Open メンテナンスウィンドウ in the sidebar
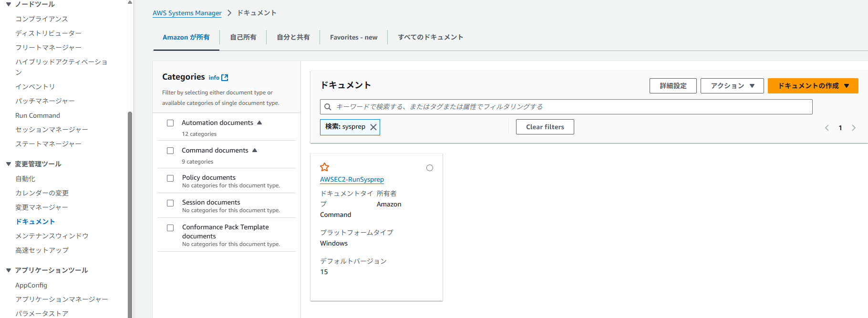The image size is (868, 318). (52, 236)
